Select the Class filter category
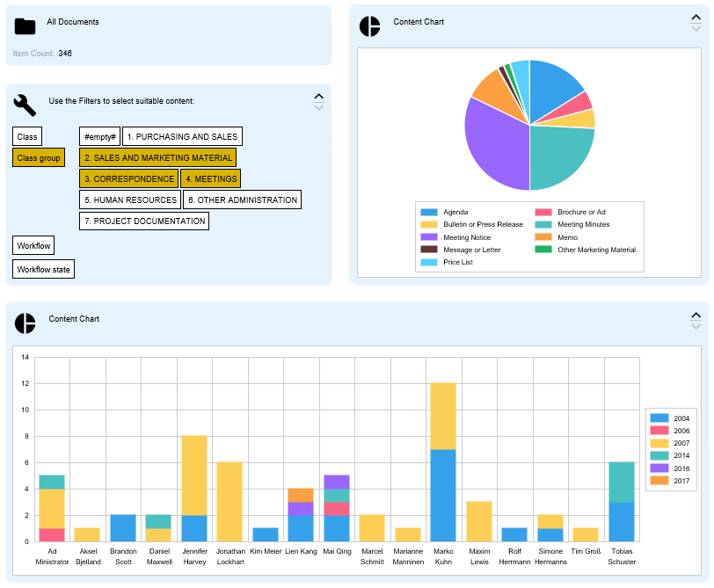714x588 pixels. point(27,137)
